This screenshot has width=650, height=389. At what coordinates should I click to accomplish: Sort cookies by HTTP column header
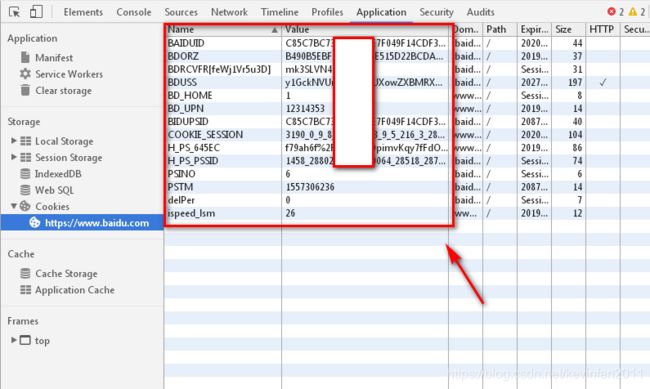pyautogui.click(x=602, y=29)
